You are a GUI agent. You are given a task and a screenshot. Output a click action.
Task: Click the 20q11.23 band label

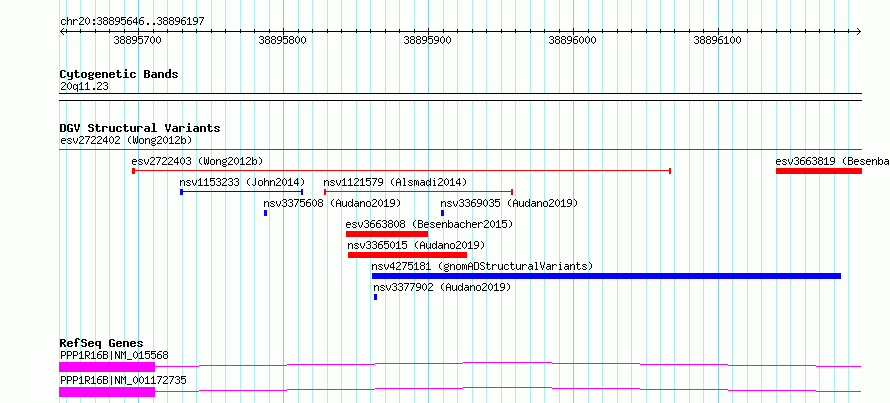pos(84,87)
